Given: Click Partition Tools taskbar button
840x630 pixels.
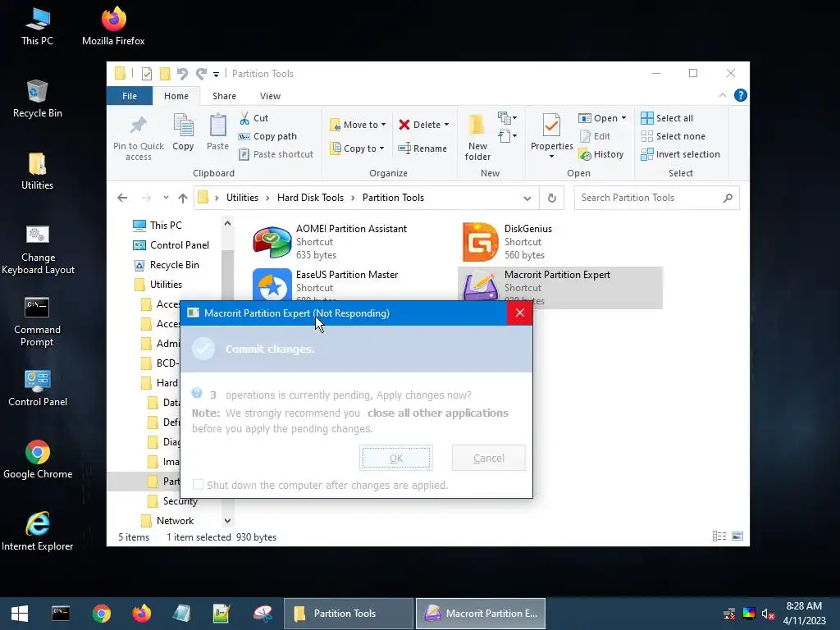Looking at the screenshot, I should coord(348,614).
